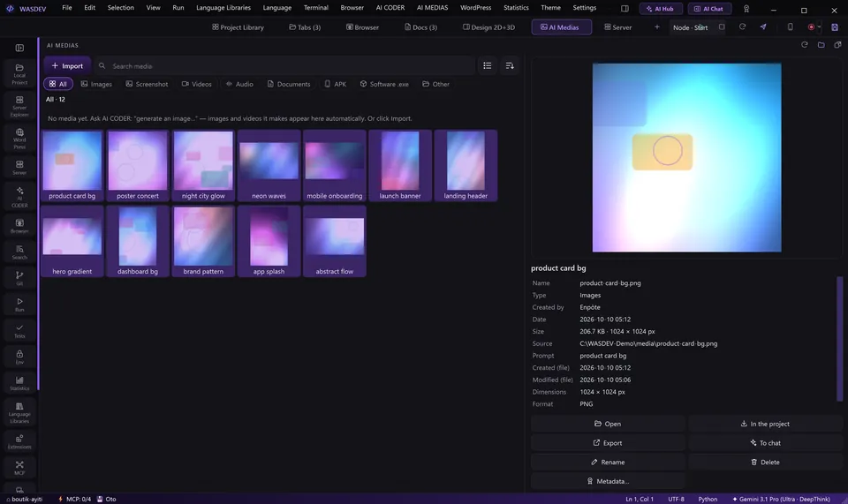Filter media by Documents
The image size is (848, 504).
point(289,84)
